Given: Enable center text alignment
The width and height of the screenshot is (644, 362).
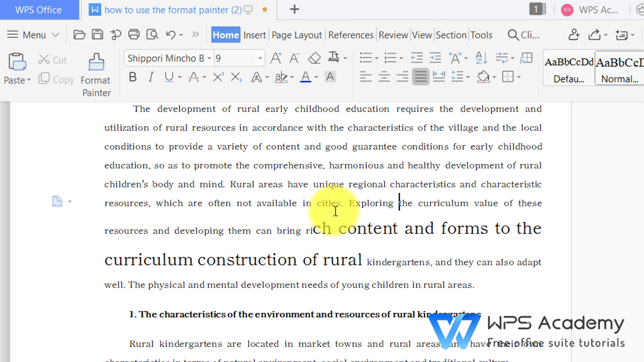Looking at the screenshot, I should click(x=384, y=76).
